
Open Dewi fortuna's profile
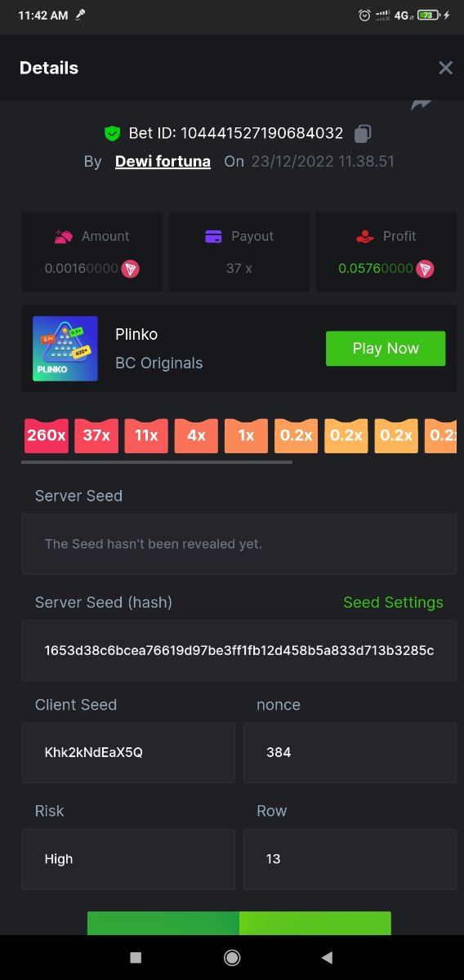coord(163,162)
